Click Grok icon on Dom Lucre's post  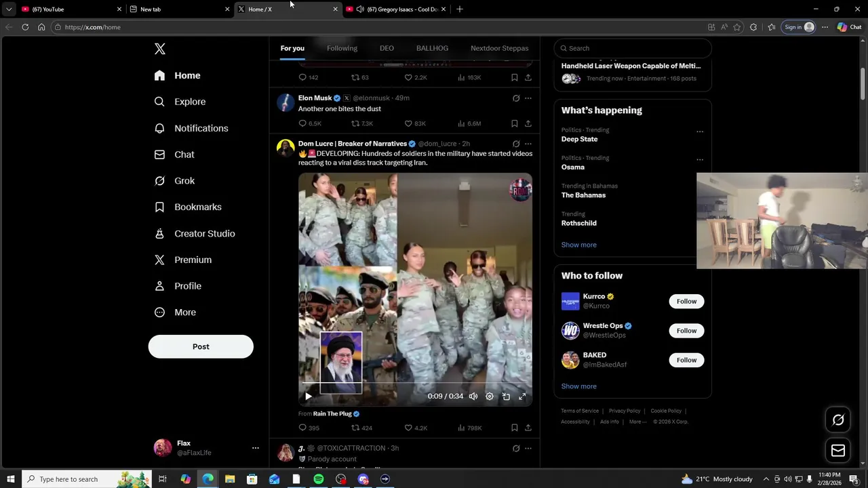[516, 144]
